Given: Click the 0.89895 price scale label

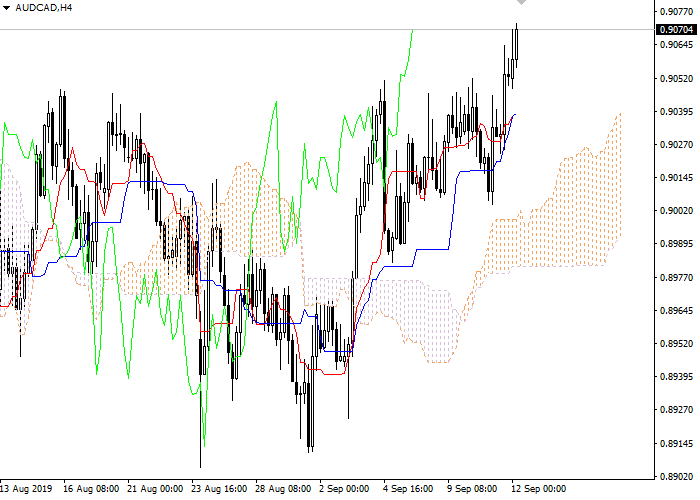Looking at the screenshot, I should (x=676, y=244).
